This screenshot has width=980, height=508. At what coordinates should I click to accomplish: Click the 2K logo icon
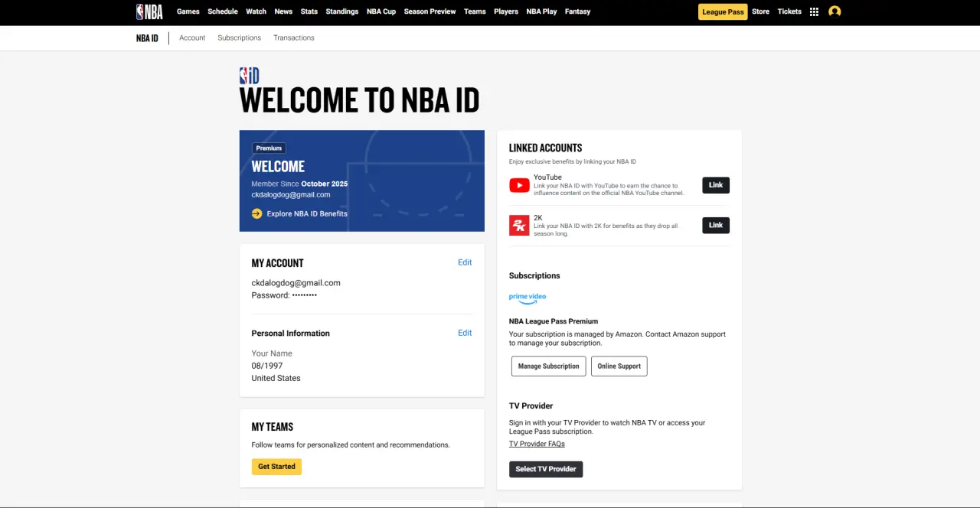coord(519,226)
